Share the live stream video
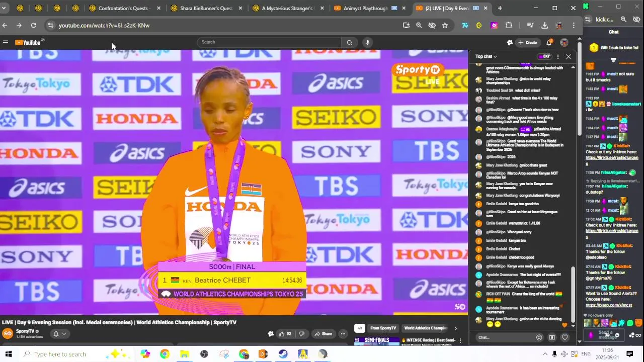644x362 pixels. coord(323,334)
